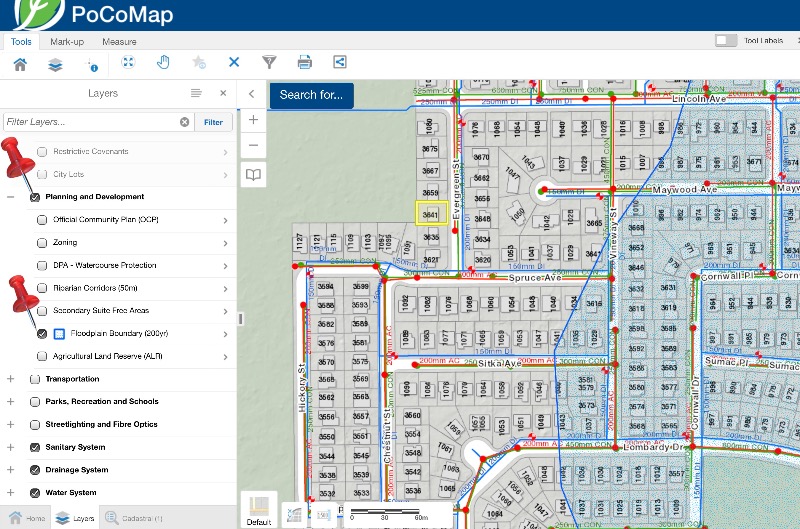
Task: Click the coordinates grid icon
Action: tap(294, 514)
